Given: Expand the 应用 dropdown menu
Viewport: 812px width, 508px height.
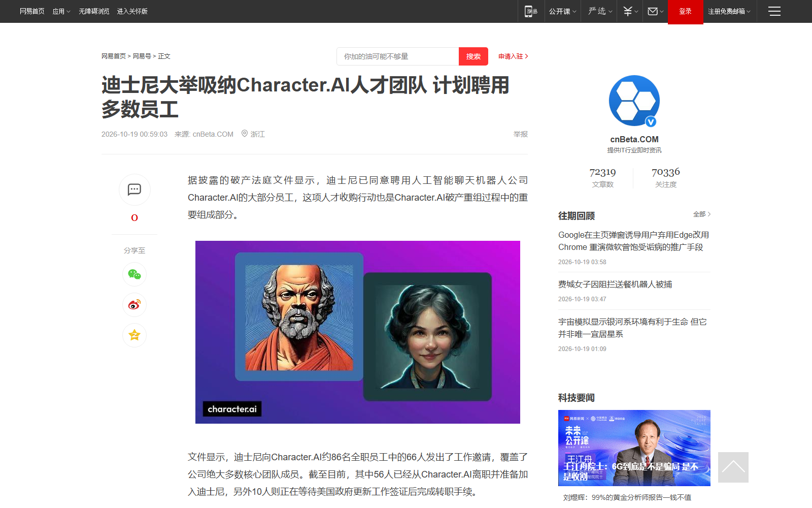Looking at the screenshot, I should pyautogui.click(x=61, y=11).
